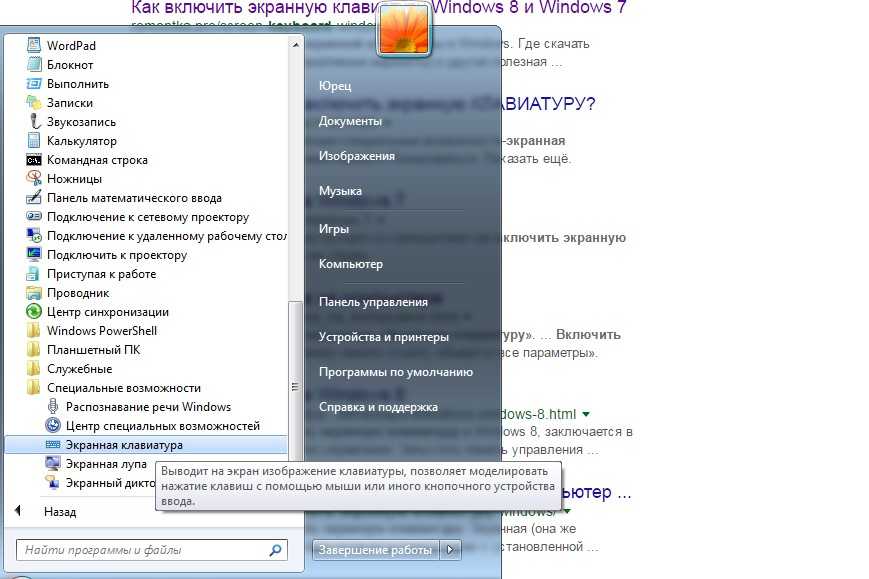Click the Панель математического ввода icon
The width and height of the screenshot is (869, 579).
(x=34, y=197)
